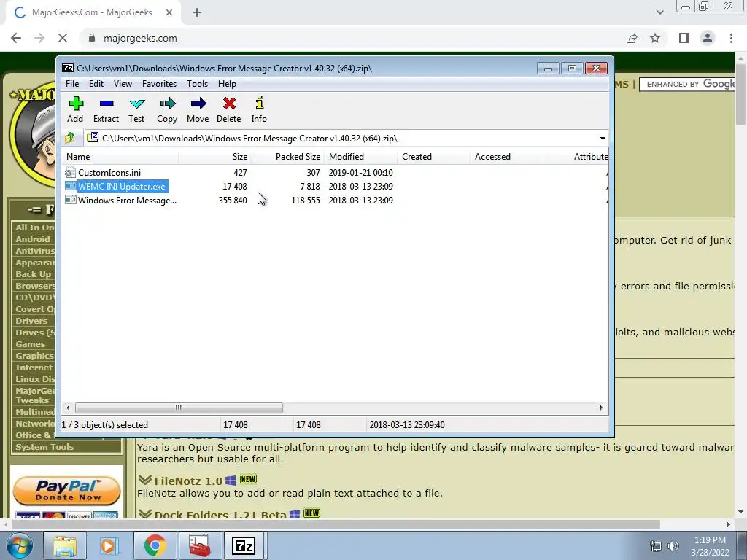Click the Chrome bookmark star icon
The image size is (747, 560).
point(655,38)
